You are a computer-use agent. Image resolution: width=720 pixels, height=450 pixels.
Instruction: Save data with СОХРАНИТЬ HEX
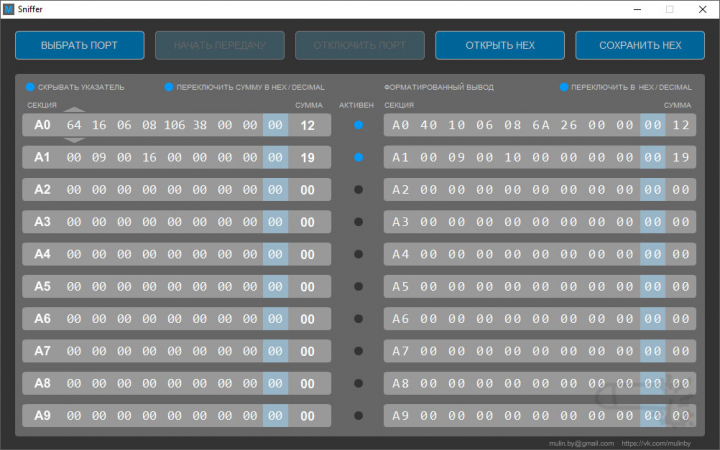point(640,45)
